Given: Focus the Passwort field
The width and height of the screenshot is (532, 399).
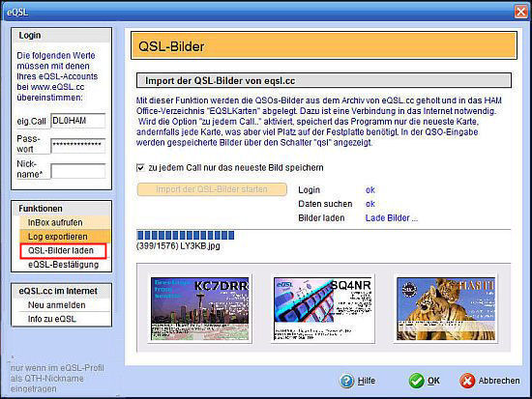Looking at the screenshot, I should point(78,145).
